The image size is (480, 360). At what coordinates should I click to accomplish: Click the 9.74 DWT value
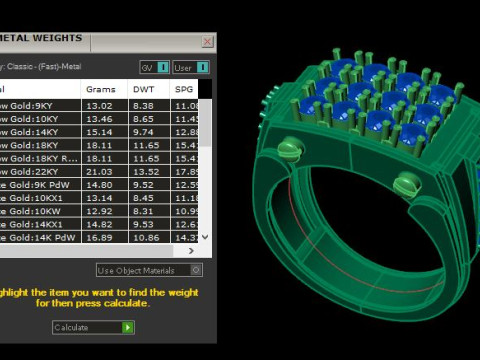[x=143, y=132]
